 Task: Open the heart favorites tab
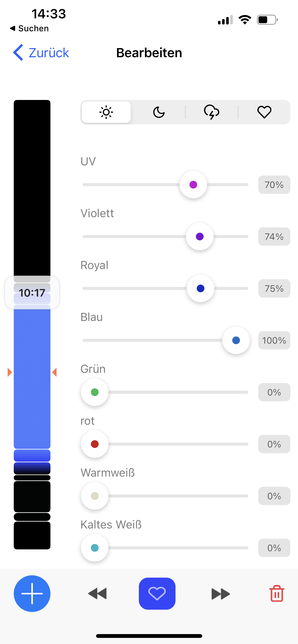pos(264,112)
